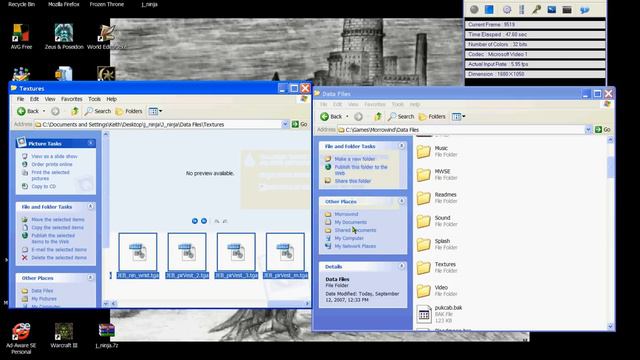Expand the address dropdown in Data Files window
This screenshot has height=360, width=640.
point(588,130)
